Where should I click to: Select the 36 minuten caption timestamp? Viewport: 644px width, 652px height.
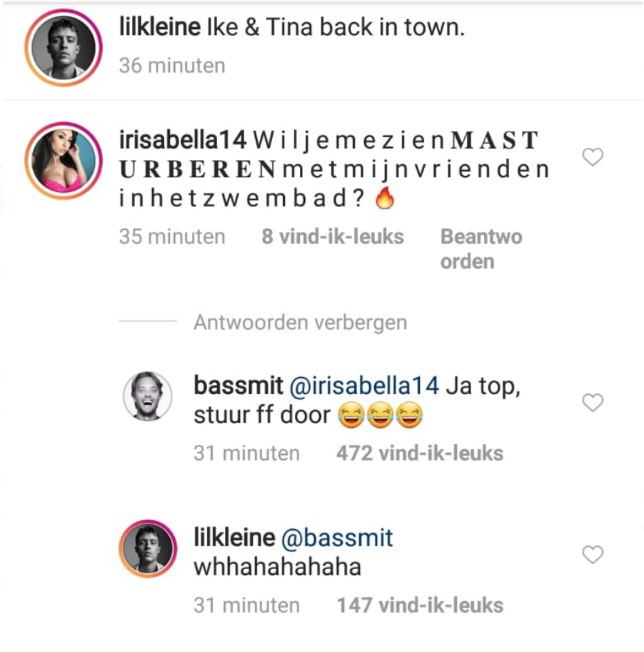pos(172,66)
